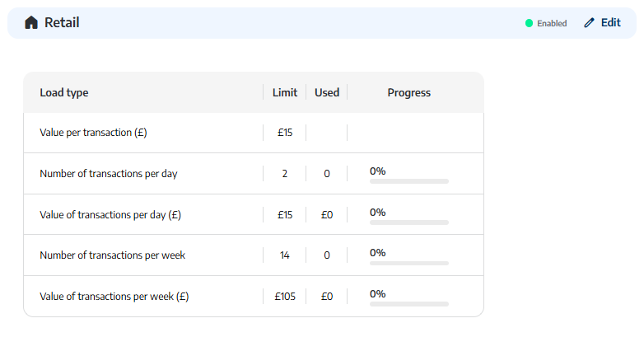This screenshot has width=644, height=337.
Task: Select Value of transactions per day row
Action: (x=254, y=214)
